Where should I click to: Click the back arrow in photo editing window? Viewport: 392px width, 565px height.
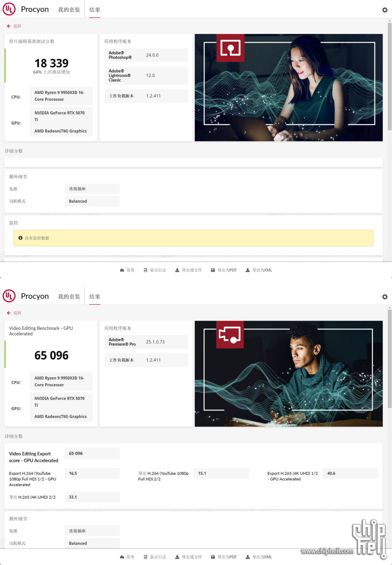(9, 26)
